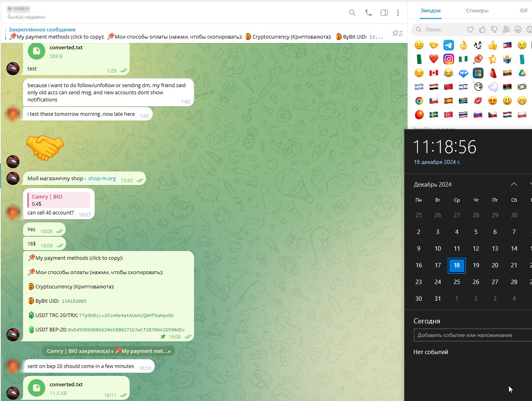
Task: Insert the Google Chrome logo emoji
Action: [x=419, y=101]
